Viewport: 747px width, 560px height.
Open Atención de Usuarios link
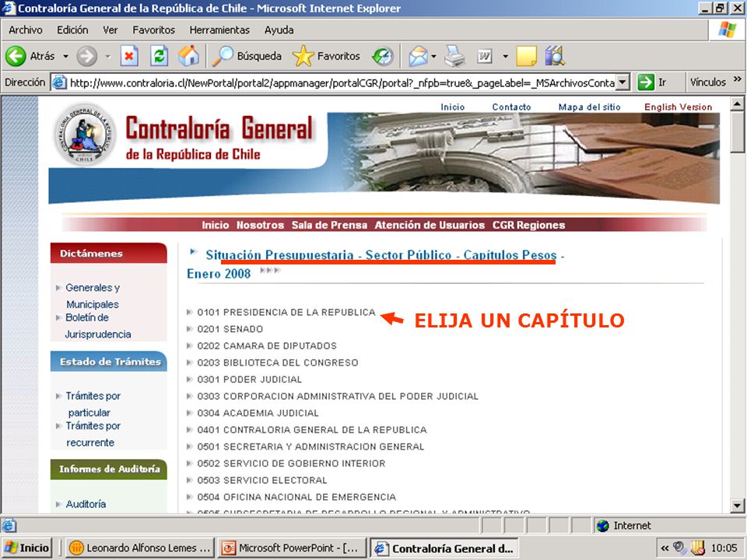point(430,226)
